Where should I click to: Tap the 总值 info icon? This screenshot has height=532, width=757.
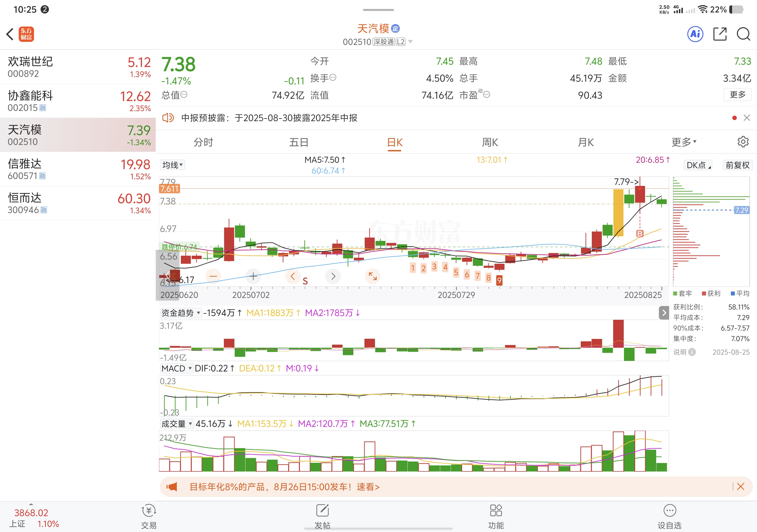[184, 95]
